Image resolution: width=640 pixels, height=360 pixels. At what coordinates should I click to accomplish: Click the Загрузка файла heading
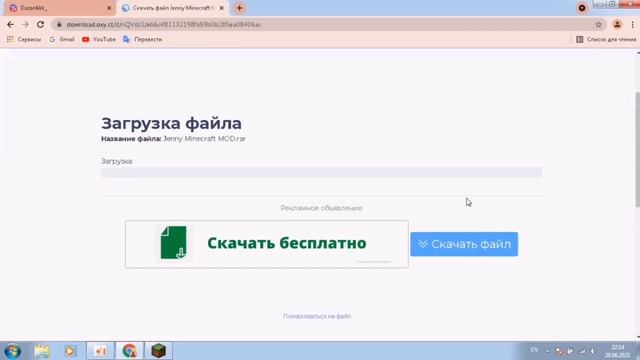[x=171, y=123]
